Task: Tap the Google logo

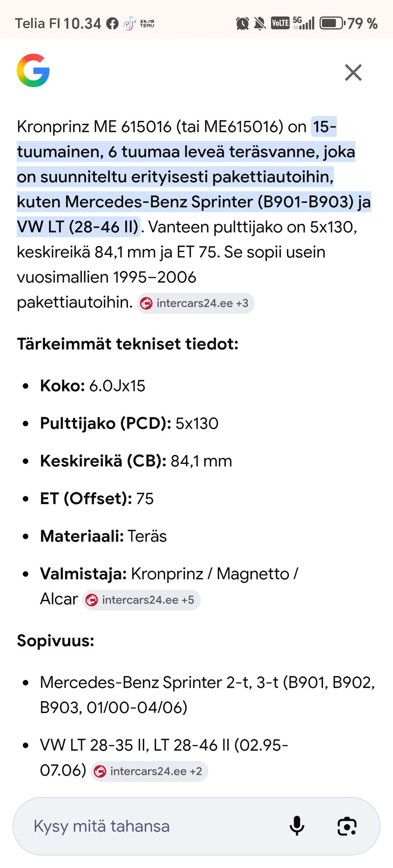Action: (33, 71)
